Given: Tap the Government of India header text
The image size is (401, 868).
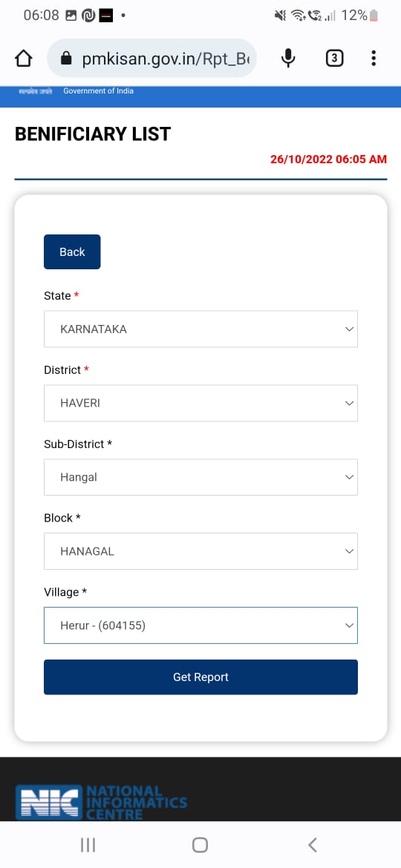Looking at the screenshot, I should click(98, 91).
